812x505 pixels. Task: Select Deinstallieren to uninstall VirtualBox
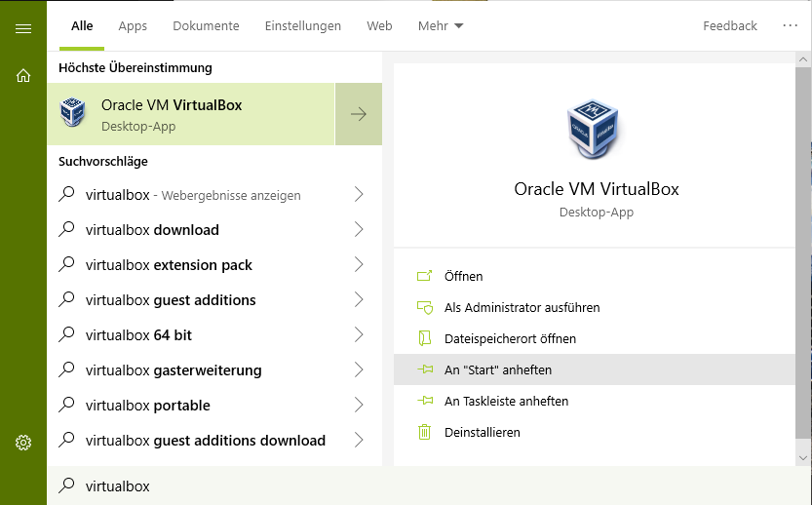click(x=594, y=432)
